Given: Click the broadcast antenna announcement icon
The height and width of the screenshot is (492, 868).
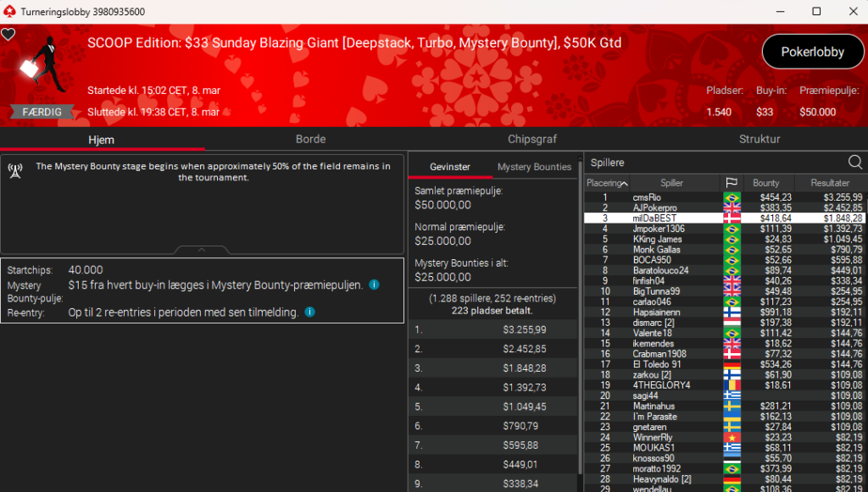Looking at the screenshot, I should 14,169.
